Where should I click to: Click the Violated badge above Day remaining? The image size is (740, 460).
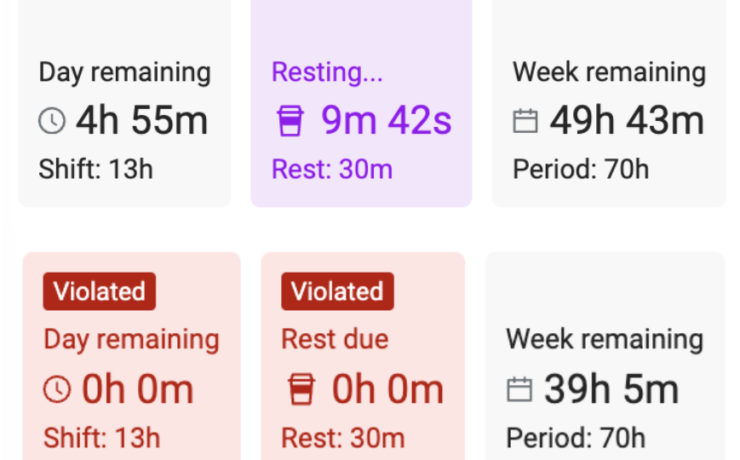99,292
